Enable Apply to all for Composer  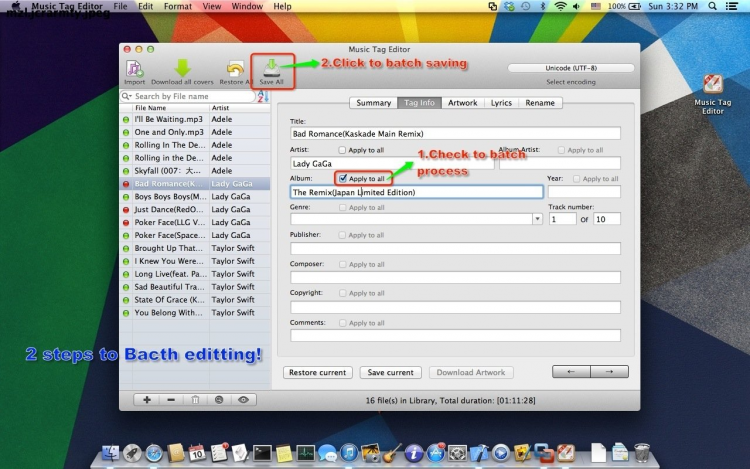(342, 264)
